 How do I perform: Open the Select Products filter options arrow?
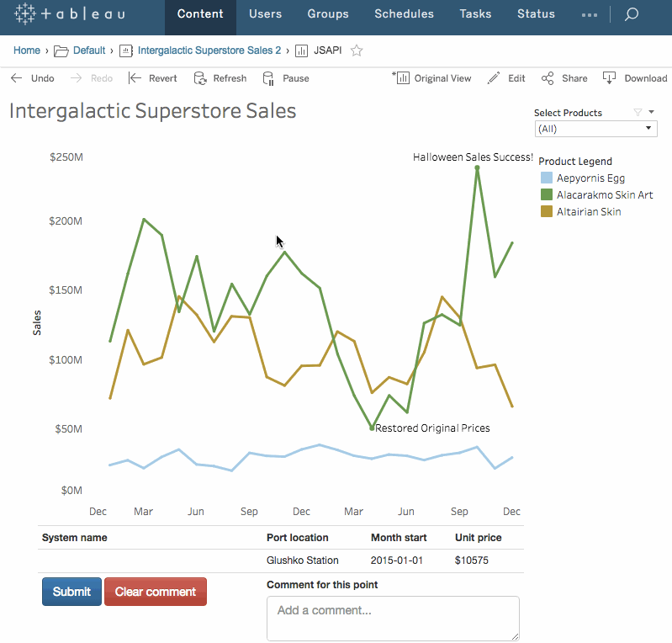[652, 112]
